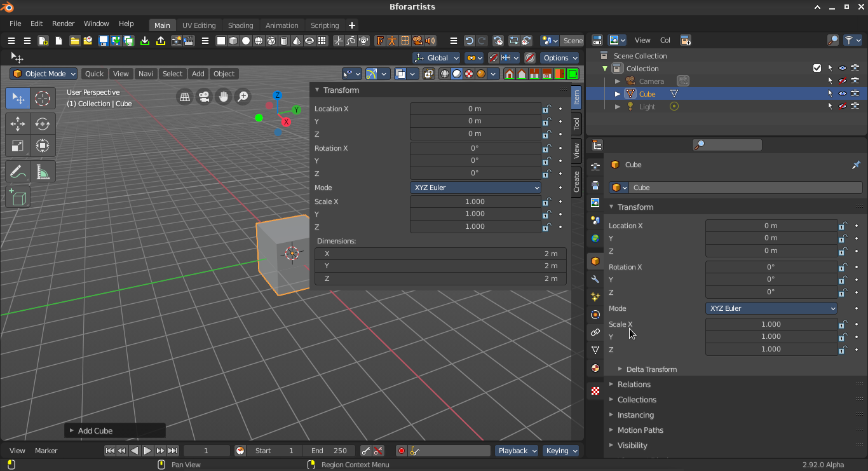Click the camera view navigation icon
868x471 pixels.
(x=204, y=97)
